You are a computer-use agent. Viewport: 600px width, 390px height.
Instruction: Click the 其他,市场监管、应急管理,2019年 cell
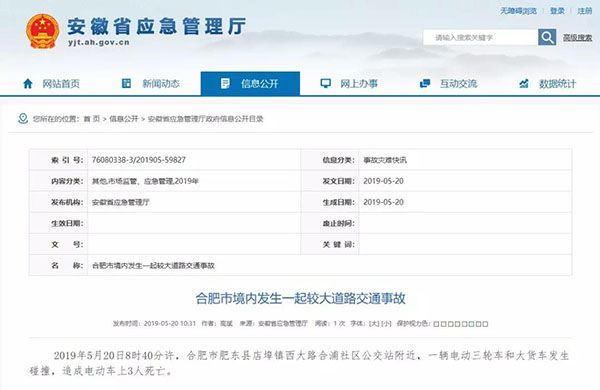tap(145, 181)
